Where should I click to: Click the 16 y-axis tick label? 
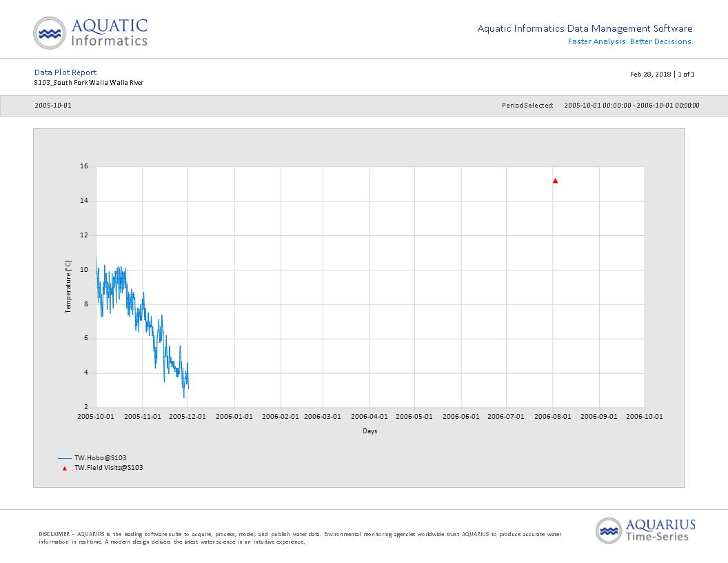84,166
